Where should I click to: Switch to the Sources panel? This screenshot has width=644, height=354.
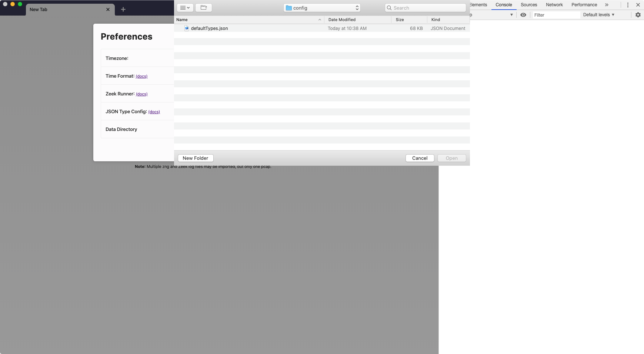pyautogui.click(x=529, y=5)
